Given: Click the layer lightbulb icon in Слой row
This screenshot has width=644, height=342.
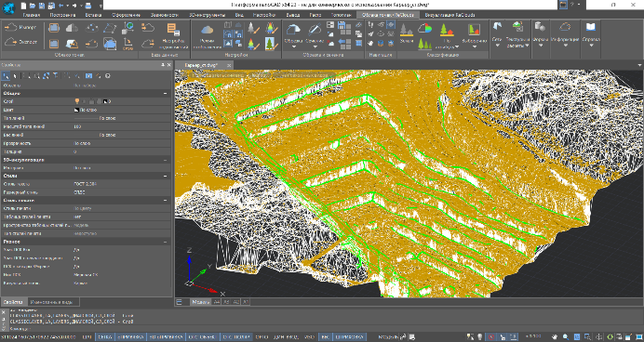Looking at the screenshot, I should pyautogui.click(x=76, y=101).
